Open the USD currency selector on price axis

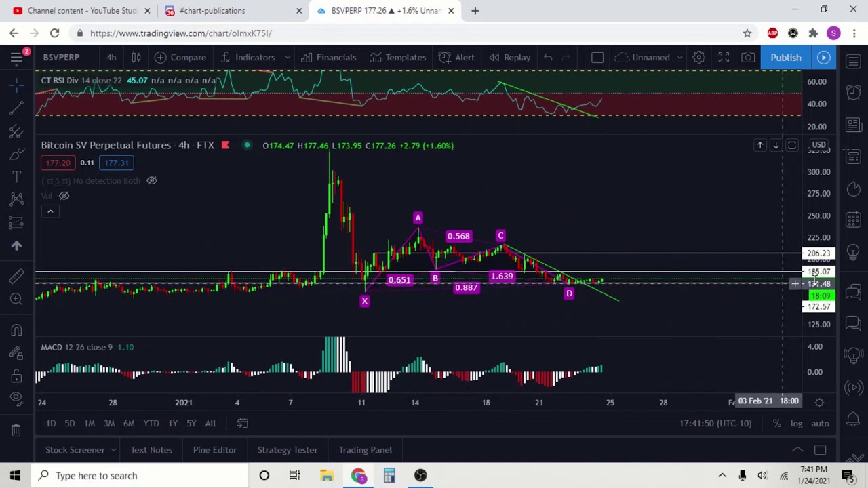[819, 145]
